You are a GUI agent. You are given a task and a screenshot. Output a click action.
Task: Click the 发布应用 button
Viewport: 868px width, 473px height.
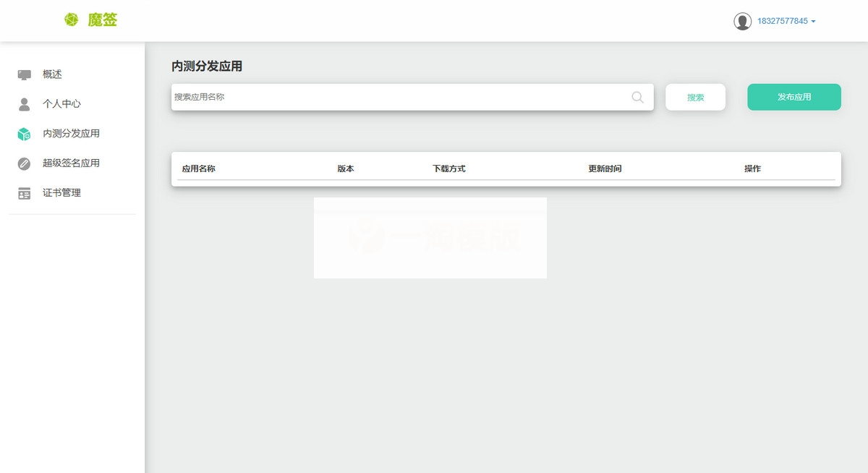tap(793, 96)
